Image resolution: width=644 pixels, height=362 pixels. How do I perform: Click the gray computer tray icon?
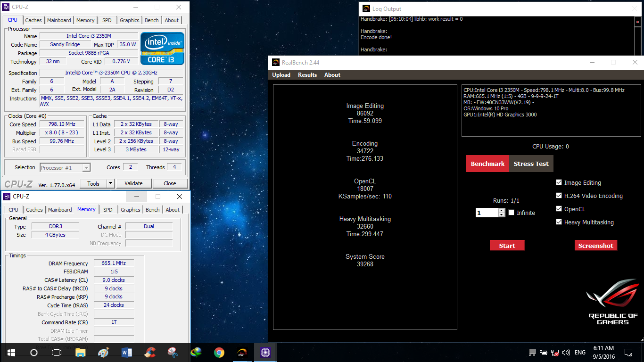[532, 353]
